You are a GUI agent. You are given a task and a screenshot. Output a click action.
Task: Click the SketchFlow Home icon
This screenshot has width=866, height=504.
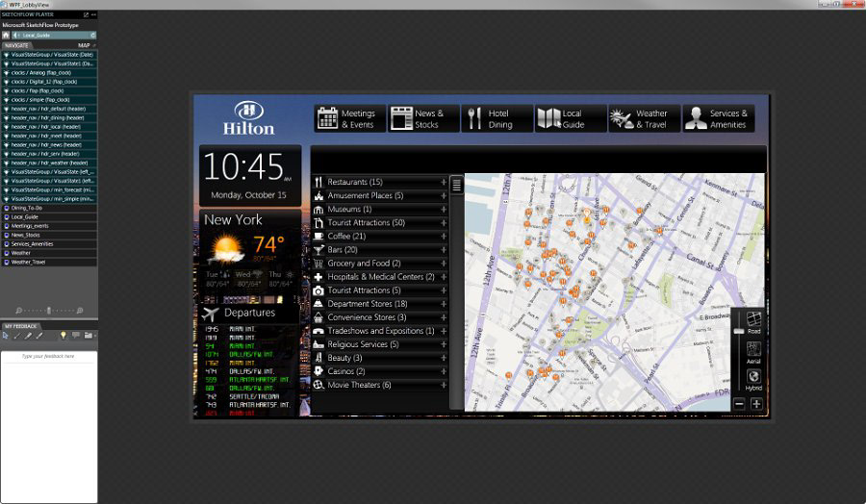[x=6, y=35]
